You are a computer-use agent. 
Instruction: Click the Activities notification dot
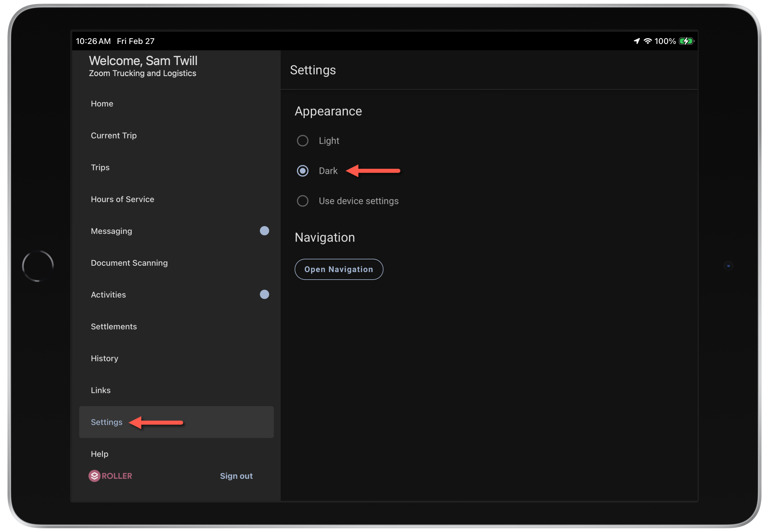264,294
